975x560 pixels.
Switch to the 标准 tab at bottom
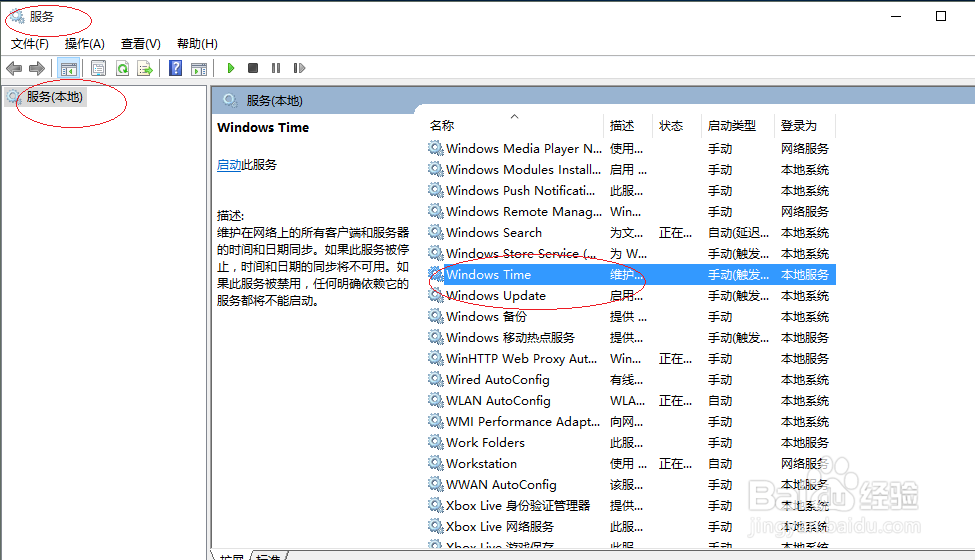coord(269,556)
